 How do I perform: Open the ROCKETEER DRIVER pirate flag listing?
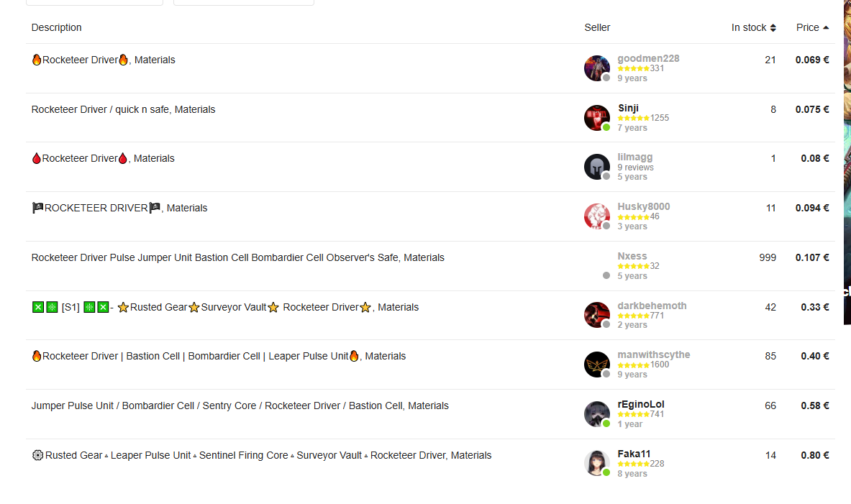[119, 209]
